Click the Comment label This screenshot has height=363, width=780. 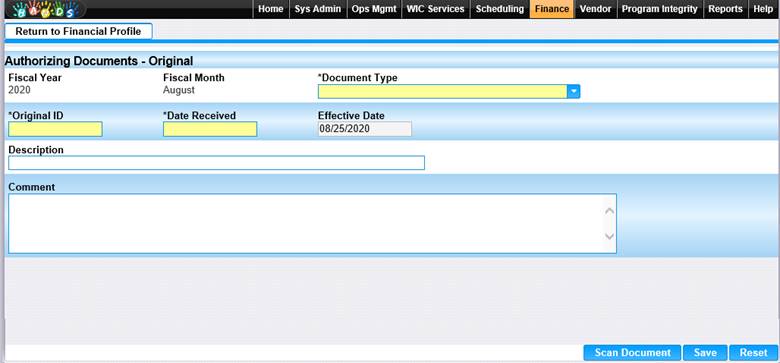(x=32, y=187)
